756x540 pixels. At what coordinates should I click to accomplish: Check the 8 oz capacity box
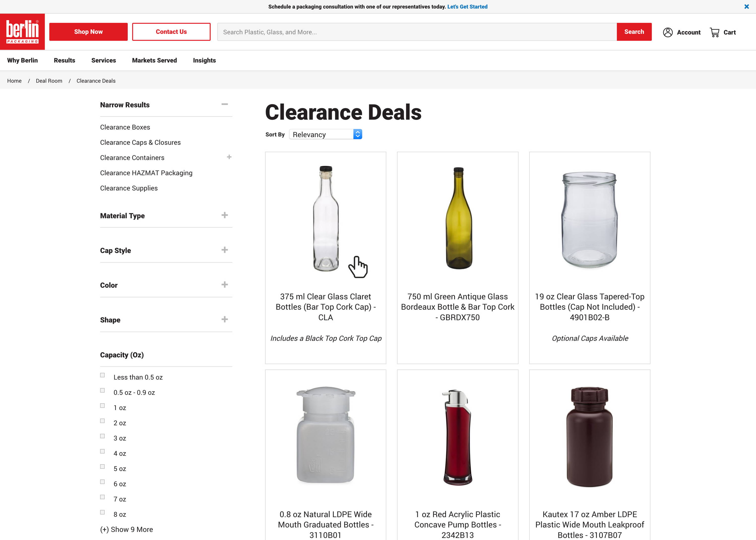(x=102, y=512)
